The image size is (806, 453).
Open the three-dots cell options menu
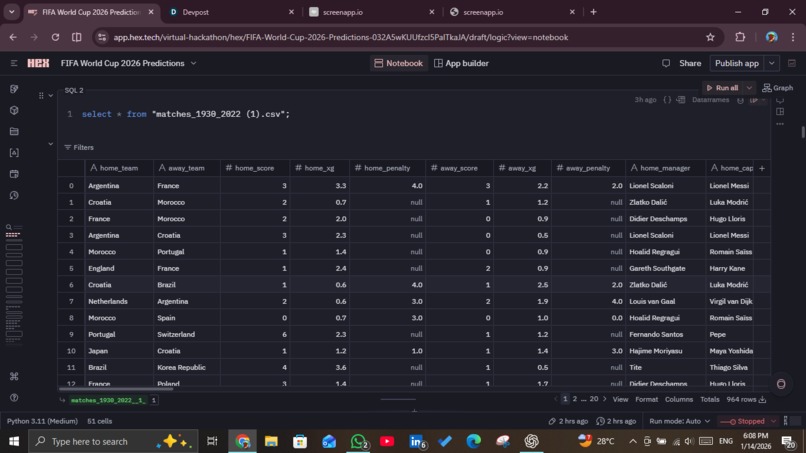click(x=780, y=124)
